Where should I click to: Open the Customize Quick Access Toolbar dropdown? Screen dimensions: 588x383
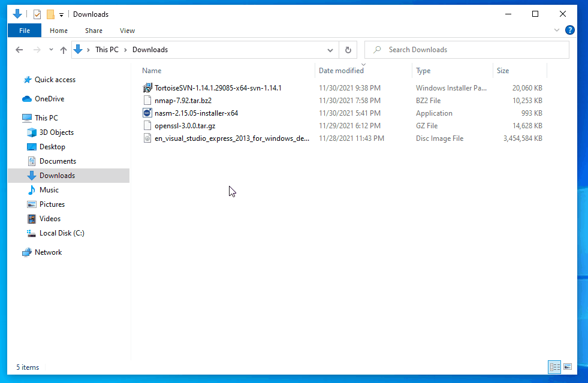pyautogui.click(x=61, y=15)
